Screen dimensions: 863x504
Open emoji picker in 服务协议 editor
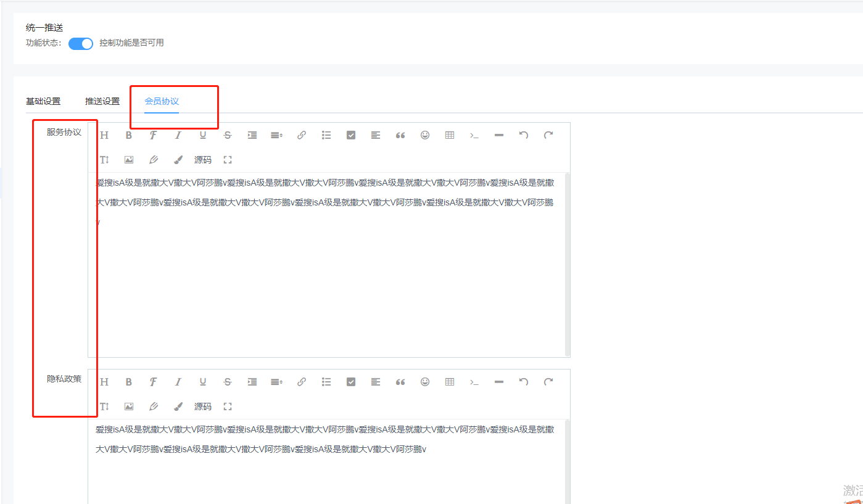(x=425, y=135)
